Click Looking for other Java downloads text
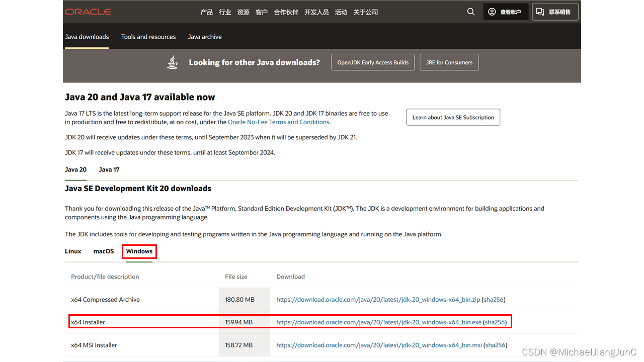 tap(254, 62)
